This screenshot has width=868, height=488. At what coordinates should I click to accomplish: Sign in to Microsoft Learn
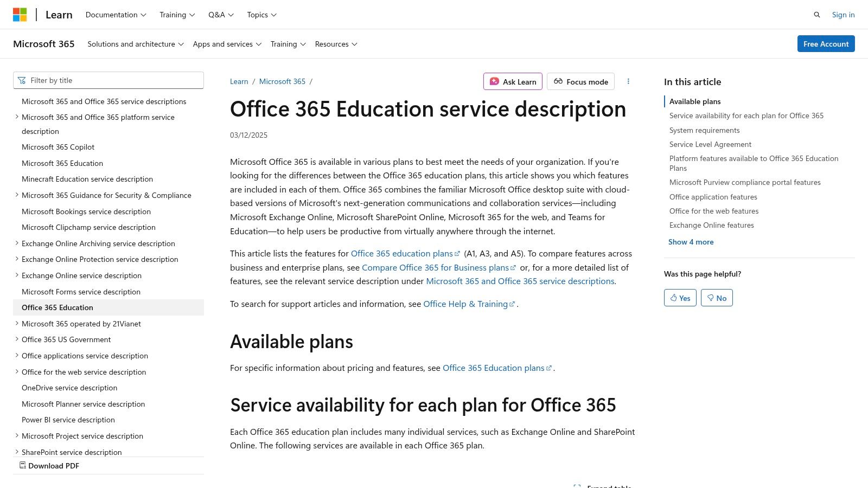click(843, 15)
